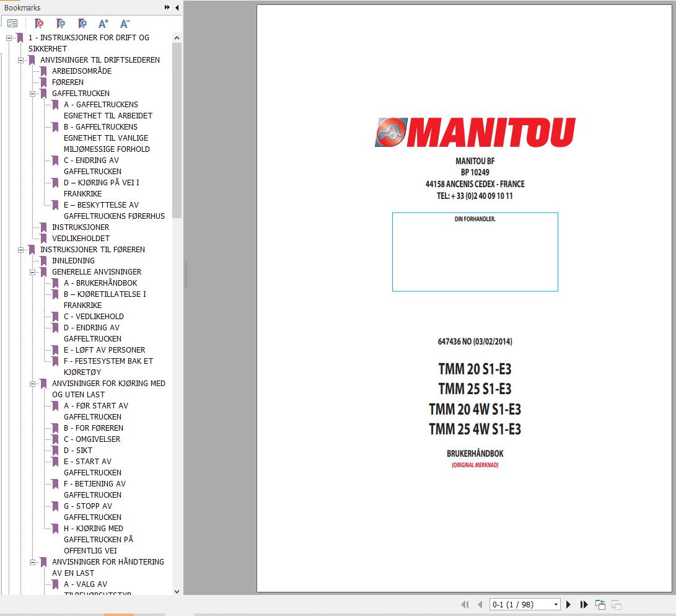This screenshot has height=616, width=676.
Task: Open 'F - BETJENING AV GAFFELTRUCKEN'
Action: tap(94, 489)
